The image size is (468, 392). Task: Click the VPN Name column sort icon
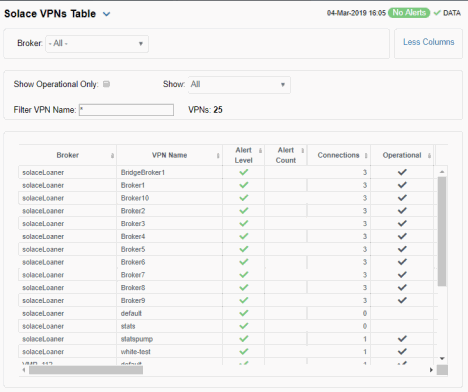coord(218,156)
